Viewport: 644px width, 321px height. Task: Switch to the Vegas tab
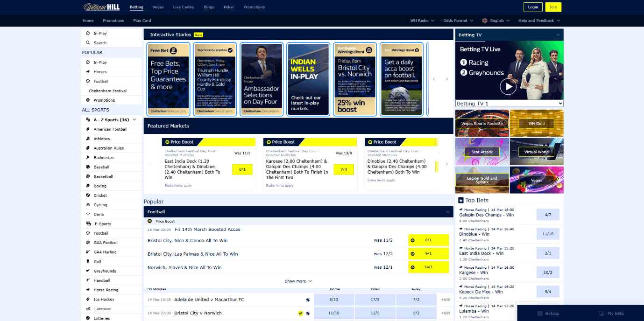(158, 7)
